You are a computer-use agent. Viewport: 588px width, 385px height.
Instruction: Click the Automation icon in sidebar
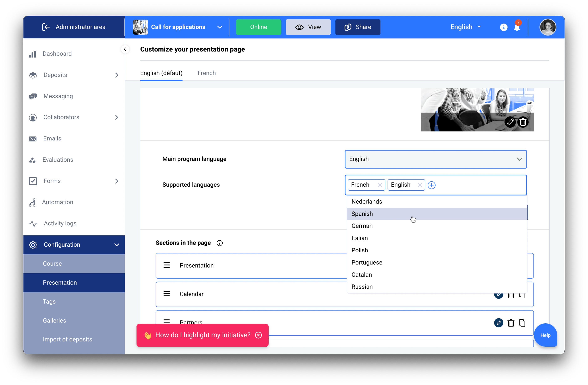click(32, 202)
